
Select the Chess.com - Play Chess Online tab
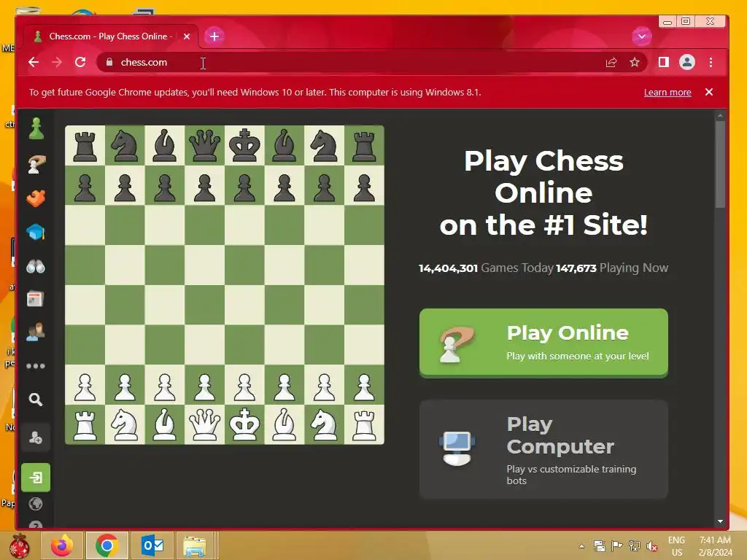tap(111, 36)
